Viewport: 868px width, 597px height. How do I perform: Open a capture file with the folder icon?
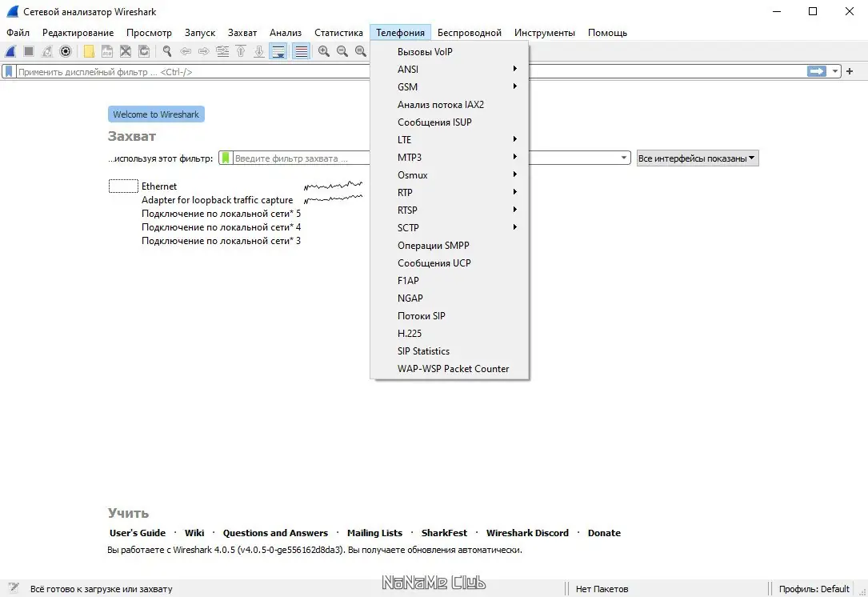(89, 51)
